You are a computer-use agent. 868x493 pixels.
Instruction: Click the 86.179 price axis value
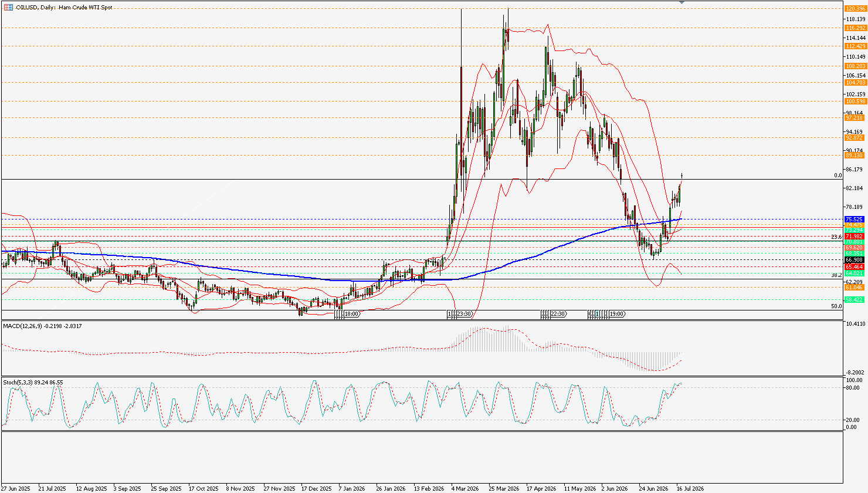(855, 169)
